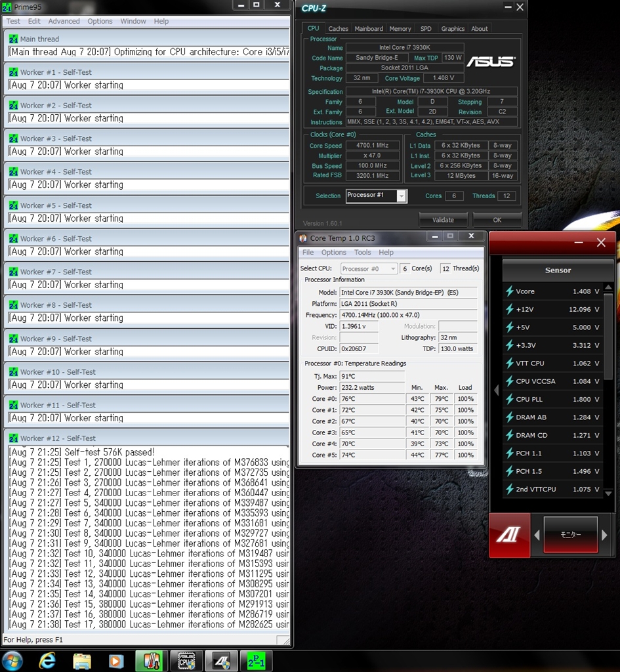Click the Windows Start orb
Screen dimensions: 620x672
coord(12,660)
